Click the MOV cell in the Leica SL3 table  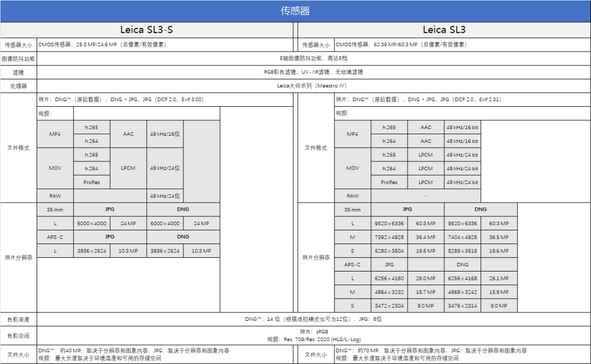click(x=352, y=168)
